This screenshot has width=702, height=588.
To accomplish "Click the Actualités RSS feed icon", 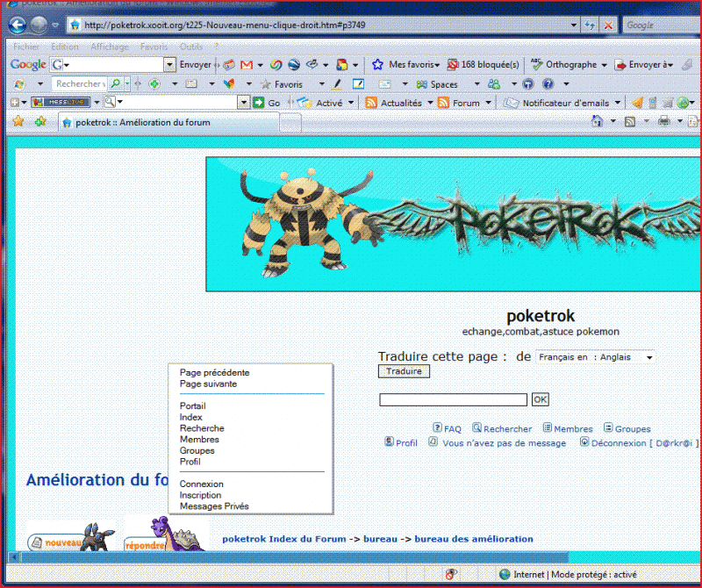I will pyautogui.click(x=370, y=103).
